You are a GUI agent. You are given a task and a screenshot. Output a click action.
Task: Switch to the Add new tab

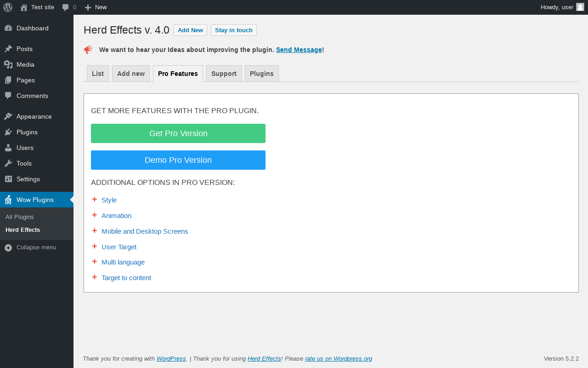tap(131, 74)
